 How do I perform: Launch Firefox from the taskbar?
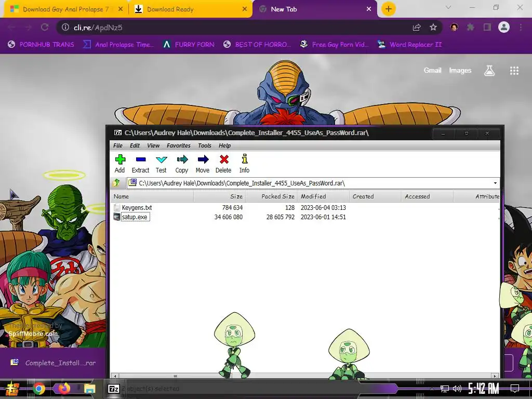point(64,389)
